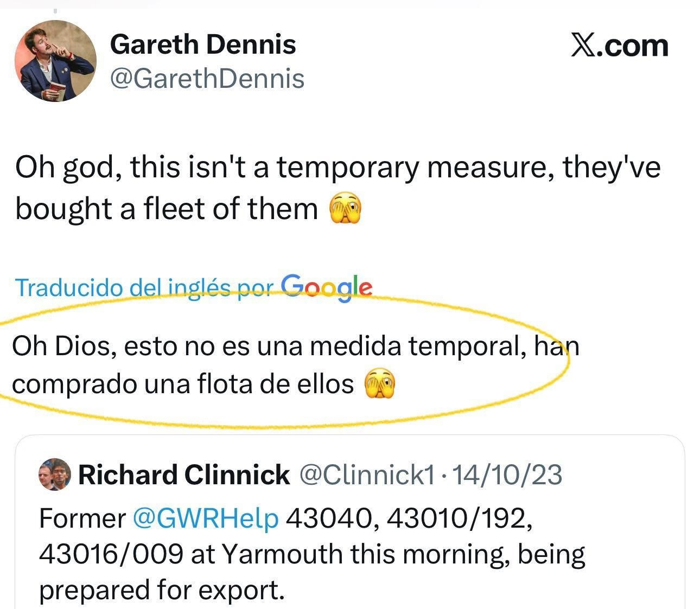Click the 14/10/23 date of quoted tweet
The width and height of the screenshot is (700, 609).
(506, 475)
